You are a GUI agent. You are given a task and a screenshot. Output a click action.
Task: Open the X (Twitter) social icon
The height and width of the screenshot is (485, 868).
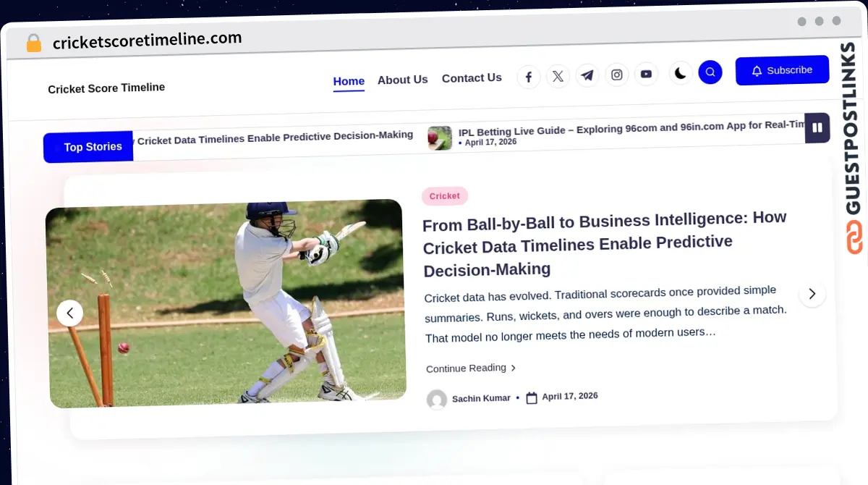tap(558, 76)
